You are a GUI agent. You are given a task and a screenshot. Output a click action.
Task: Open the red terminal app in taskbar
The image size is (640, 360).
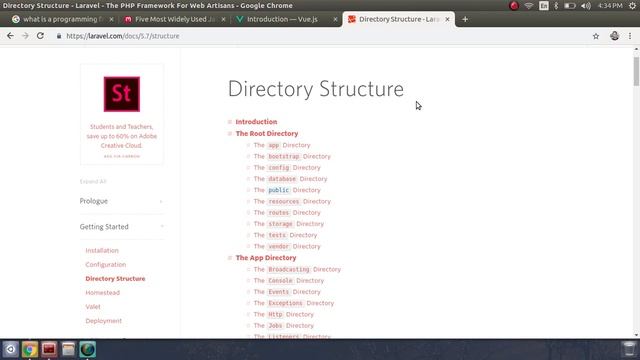coord(49,349)
